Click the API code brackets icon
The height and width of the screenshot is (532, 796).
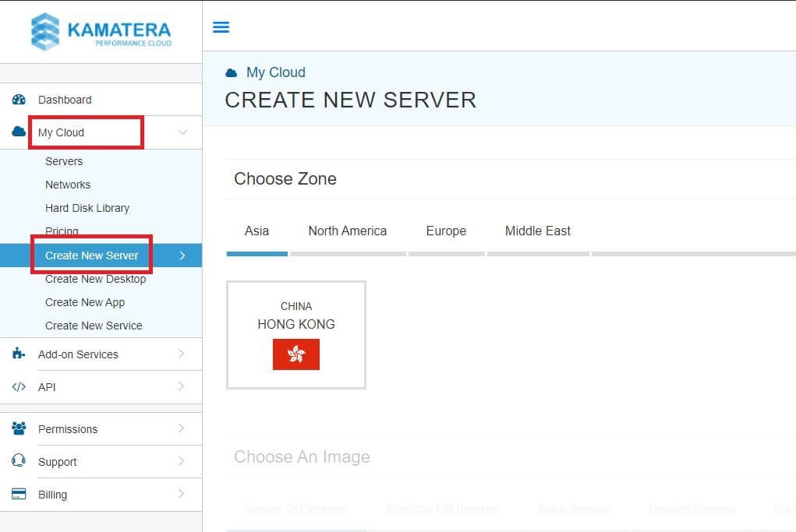tap(19, 386)
